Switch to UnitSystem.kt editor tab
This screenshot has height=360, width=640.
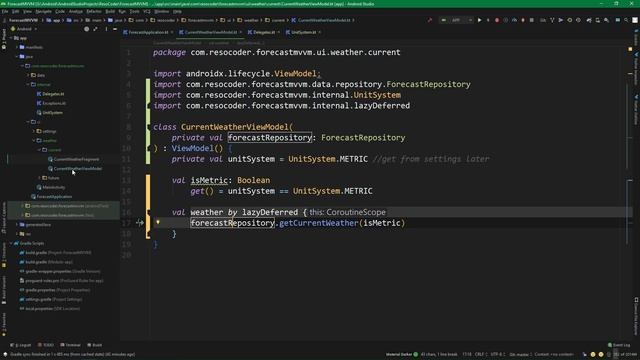(x=303, y=32)
